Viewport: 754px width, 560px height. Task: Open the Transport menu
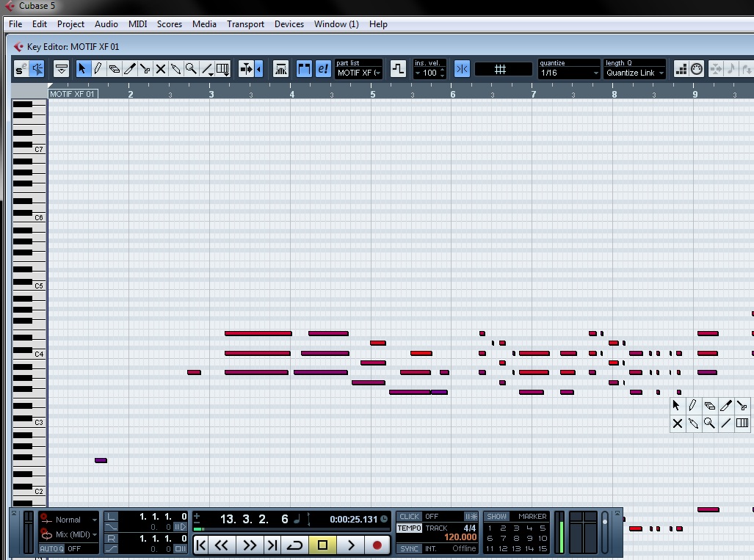click(245, 24)
